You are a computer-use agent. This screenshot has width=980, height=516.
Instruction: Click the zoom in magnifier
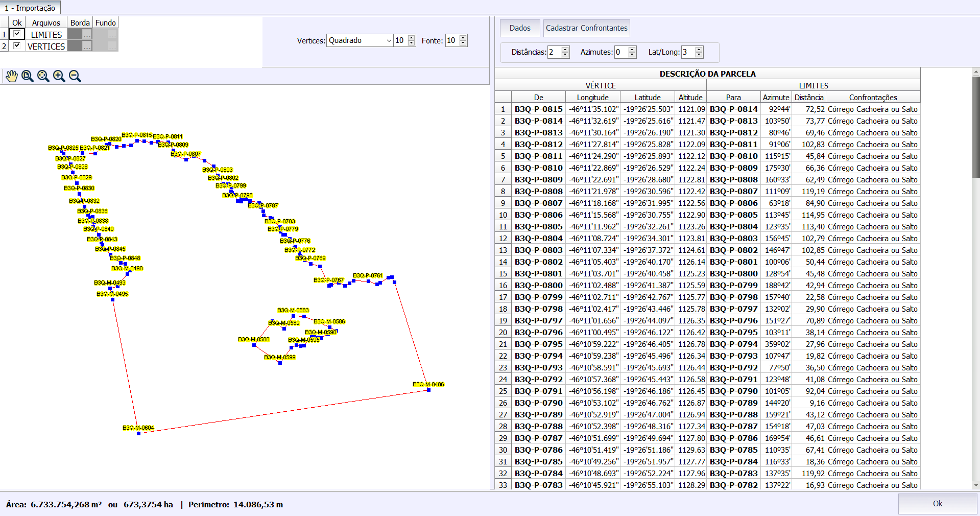pos(59,76)
